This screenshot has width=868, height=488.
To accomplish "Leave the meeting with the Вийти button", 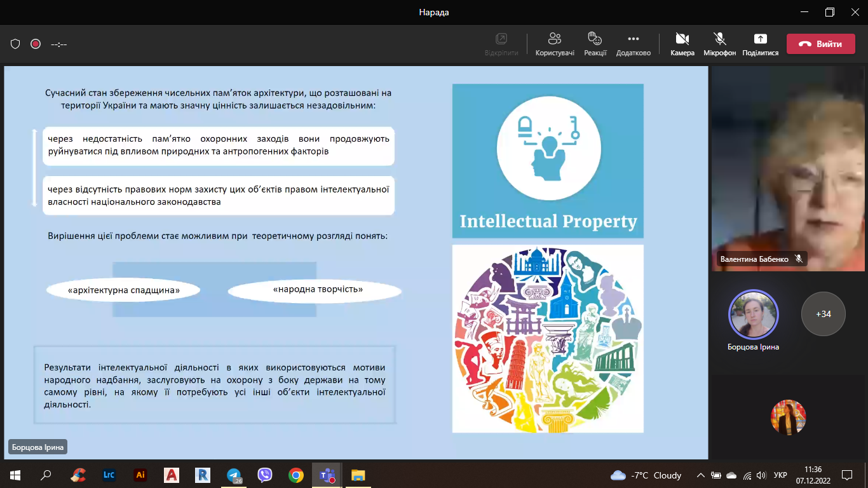I will pos(820,44).
